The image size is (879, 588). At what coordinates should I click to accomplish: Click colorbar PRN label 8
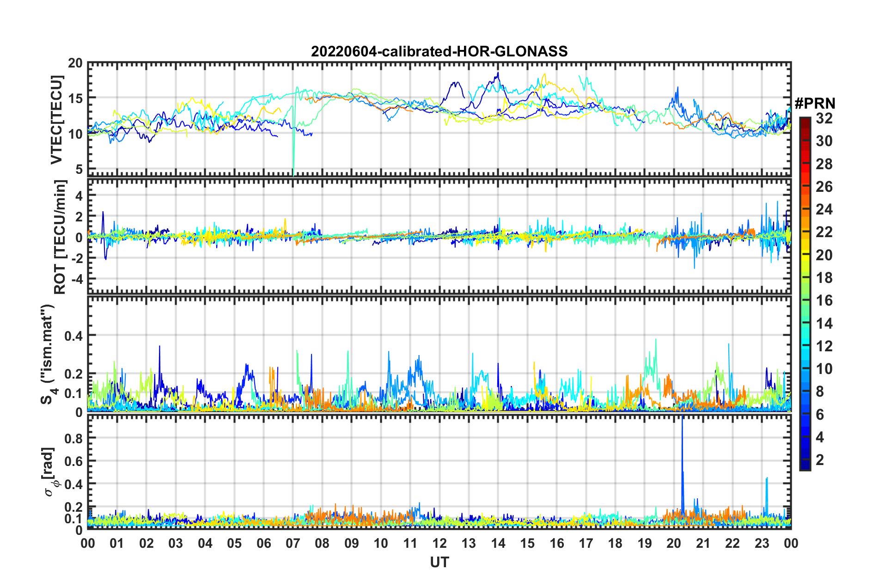coord(819,392)
